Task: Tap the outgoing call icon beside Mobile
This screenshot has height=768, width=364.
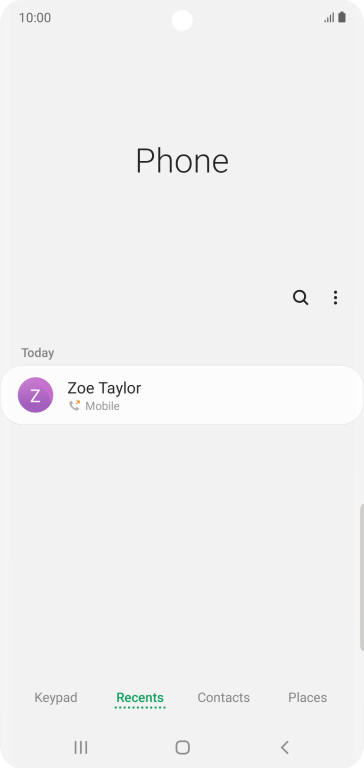Action: point(74,406)
